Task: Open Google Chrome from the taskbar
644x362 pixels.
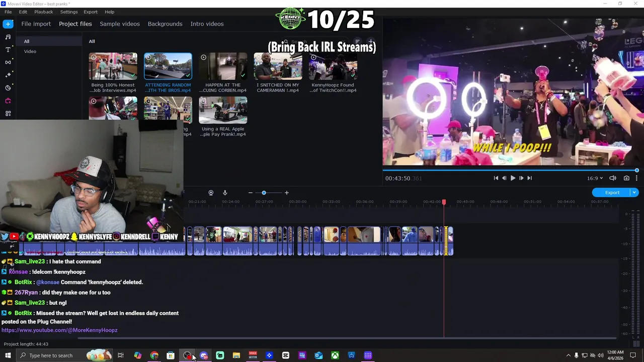Action: pyautogui.click(x=154, y=355)
